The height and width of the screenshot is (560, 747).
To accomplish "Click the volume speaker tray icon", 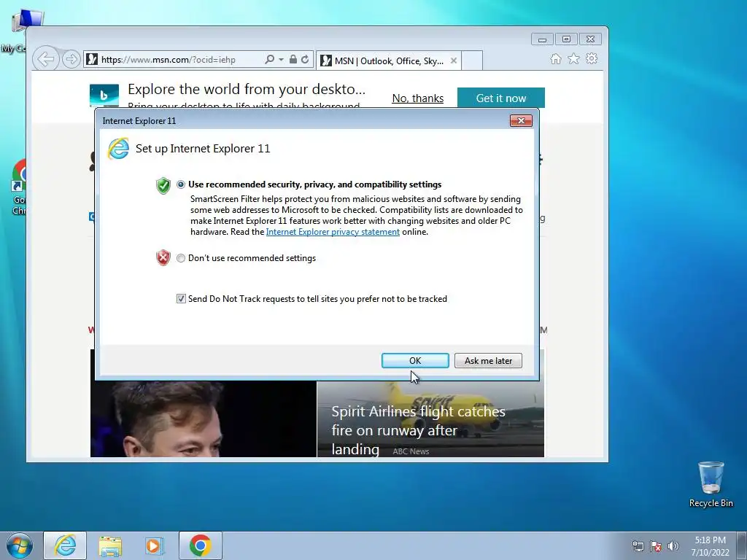I will coord(673,546).
